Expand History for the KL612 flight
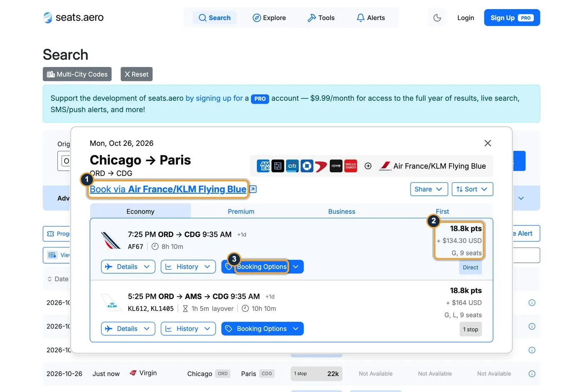Viewport: 583px width, 392px height. 188,329
